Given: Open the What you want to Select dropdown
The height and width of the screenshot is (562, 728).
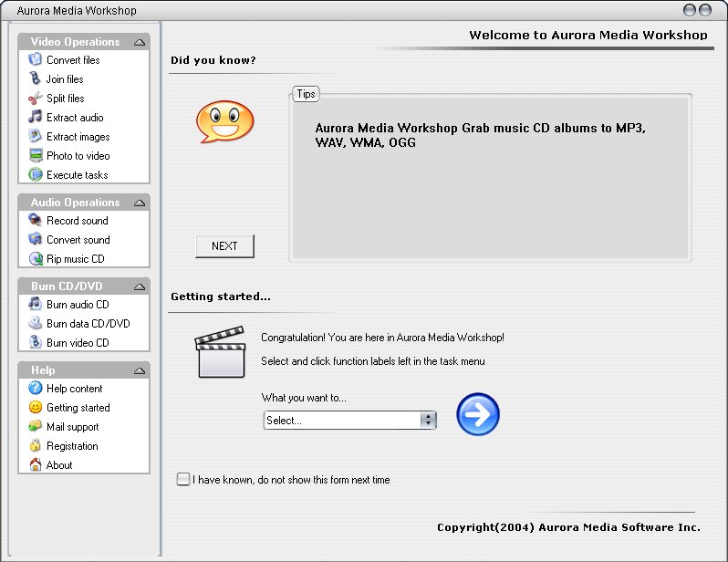Looking at the screenshot, I should click(x=349, y=421).
